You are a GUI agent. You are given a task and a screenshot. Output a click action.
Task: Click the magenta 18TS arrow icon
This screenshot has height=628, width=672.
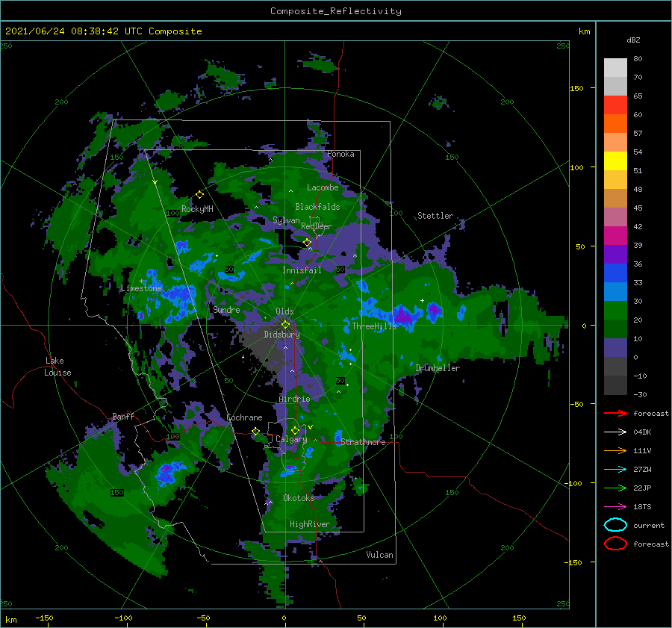pyautogui.click(x=615, y=507)
